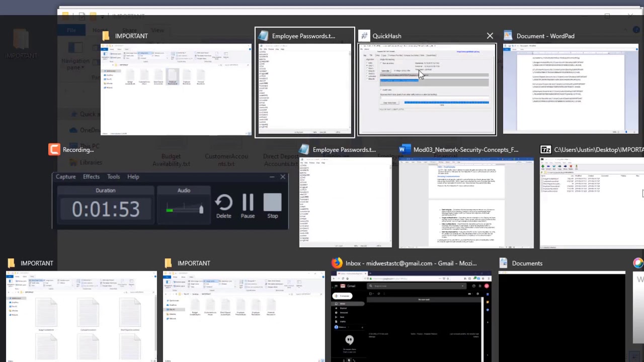644x362 pixels.
Task: Select the Gmail Inbox Firefox window thumbnail
Action: pyautogui.click(x=411, y=317)
